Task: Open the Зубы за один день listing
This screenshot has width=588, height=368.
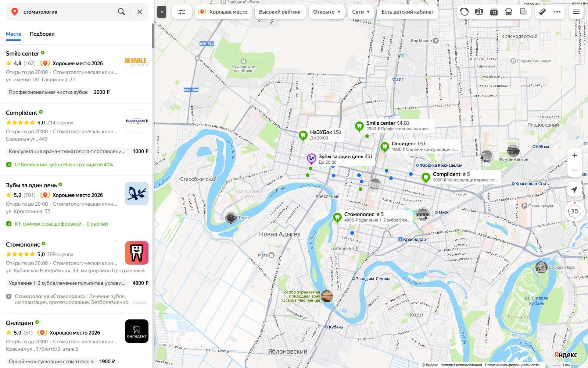Action: [32, 185]
